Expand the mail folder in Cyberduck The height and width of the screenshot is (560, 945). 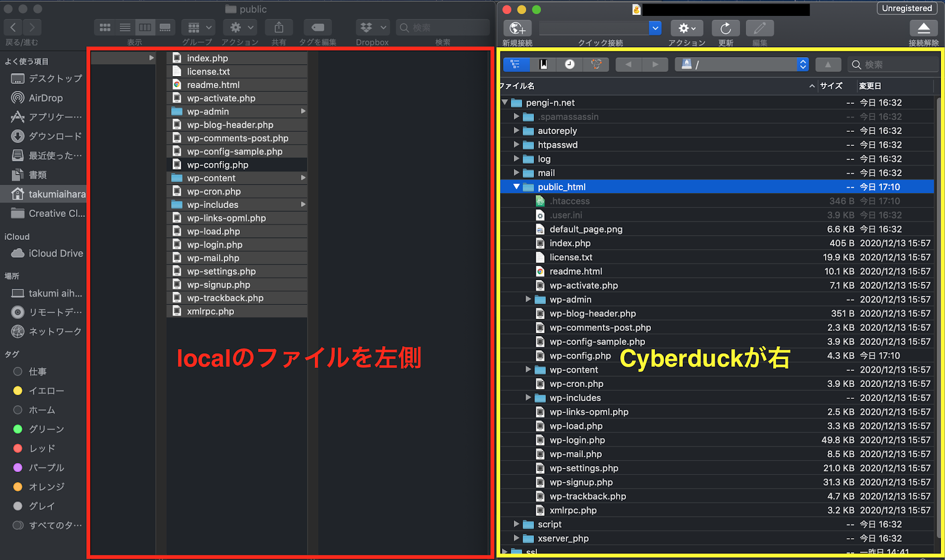pos(517,172)
